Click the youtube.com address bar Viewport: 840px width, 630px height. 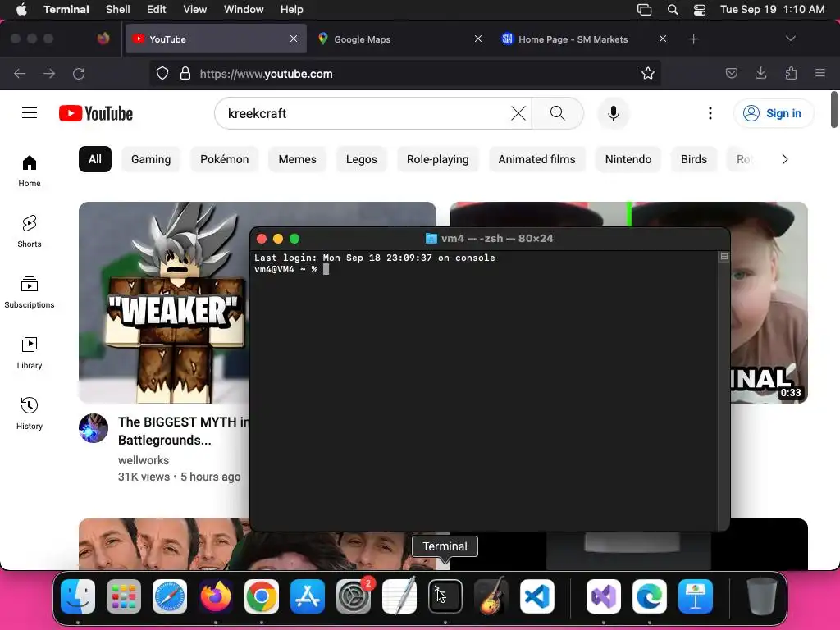point(404,73)
